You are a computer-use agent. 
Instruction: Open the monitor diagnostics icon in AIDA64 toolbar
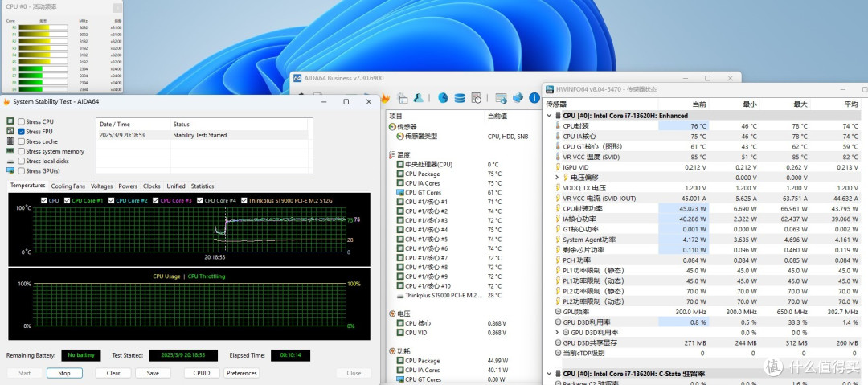click(x=501, y=98)
